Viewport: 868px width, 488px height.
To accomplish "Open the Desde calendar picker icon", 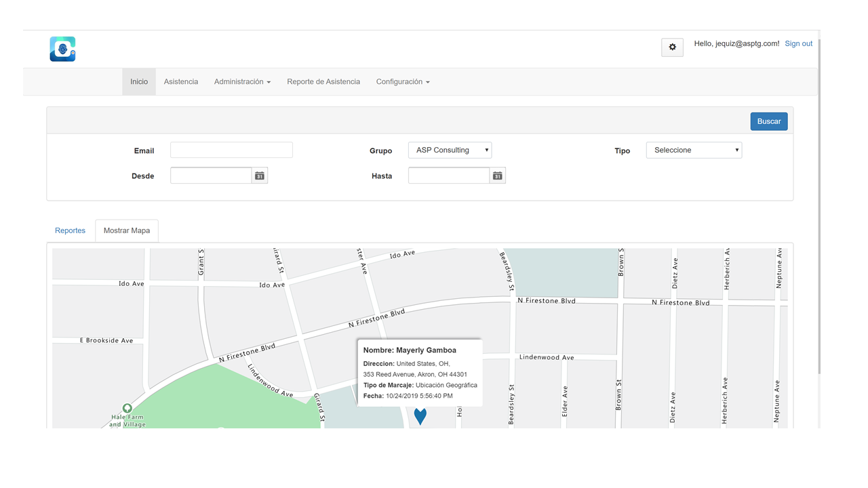I will (x=260, y=176).
